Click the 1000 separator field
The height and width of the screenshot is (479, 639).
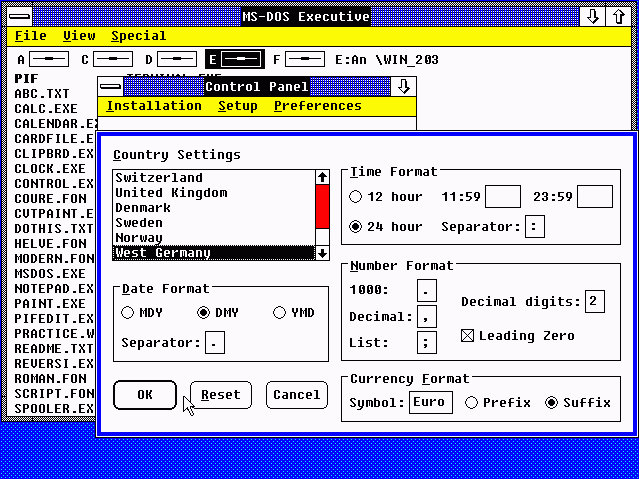pos(427,290)
